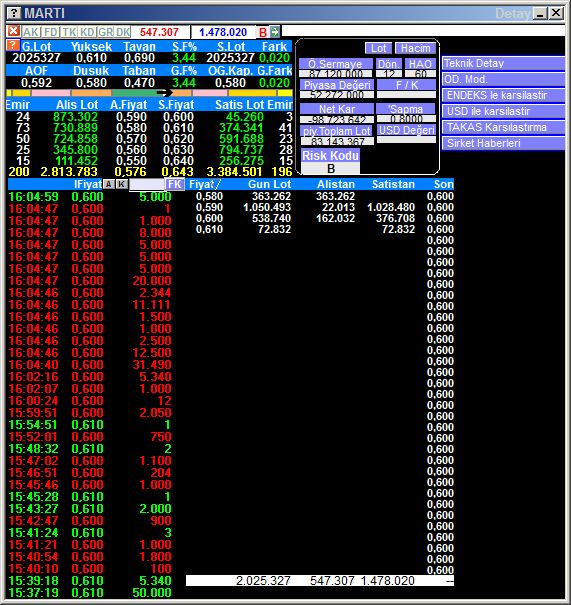Click the Alistan column header
Viewport: 571px width, 605px height.
(336, 184)
